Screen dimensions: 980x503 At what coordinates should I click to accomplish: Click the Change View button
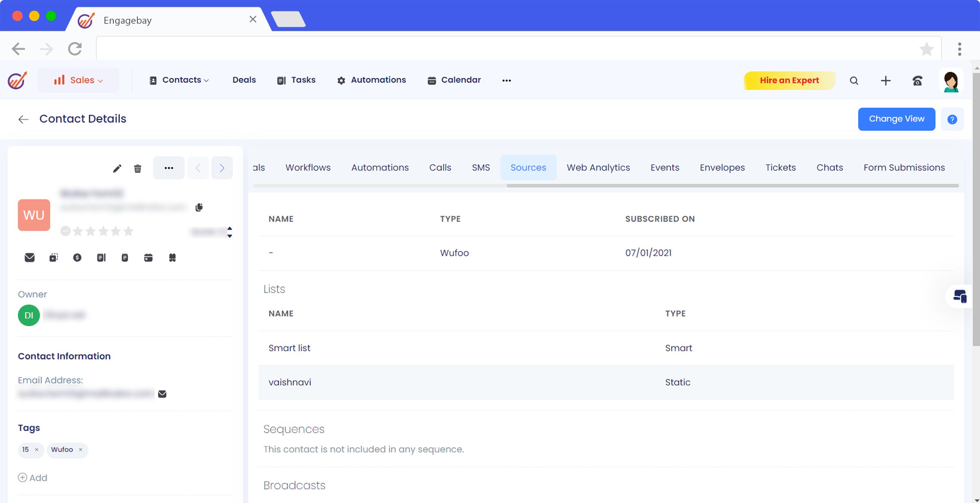coord(896,119)
